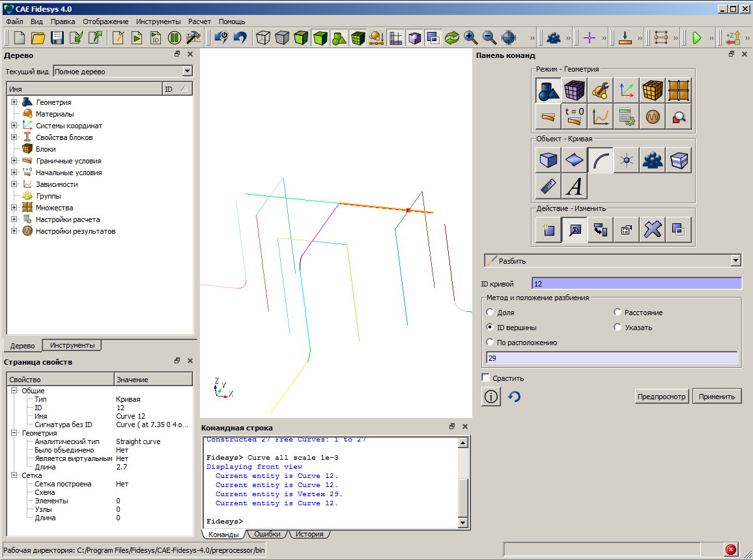Select coordinate systems axes mode icon
The height and width of the screenshot is (560, 753).
(626, 91)
